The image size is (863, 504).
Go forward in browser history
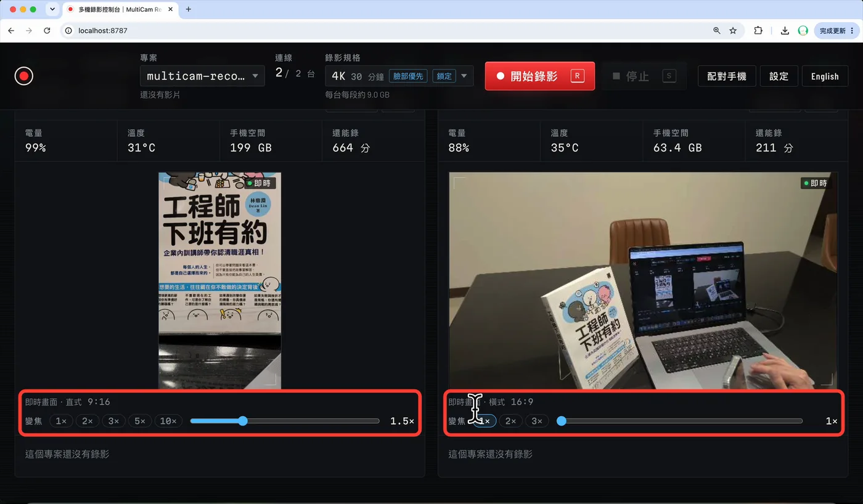coord(29,30)
